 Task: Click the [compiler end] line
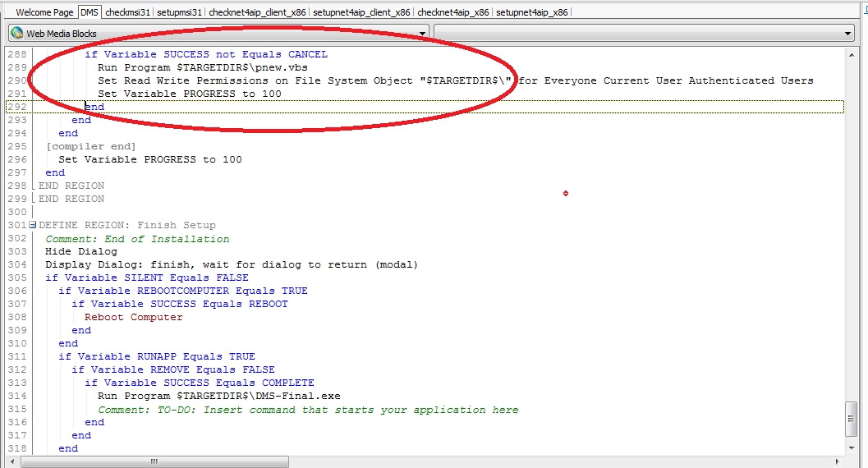91,146
